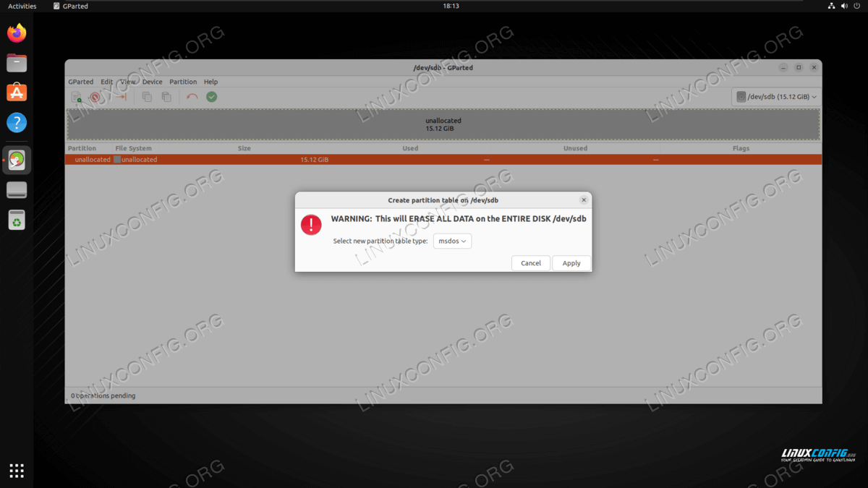
Task: Click the 'Select new partition table type:' label
Action: tap(380, 241)
